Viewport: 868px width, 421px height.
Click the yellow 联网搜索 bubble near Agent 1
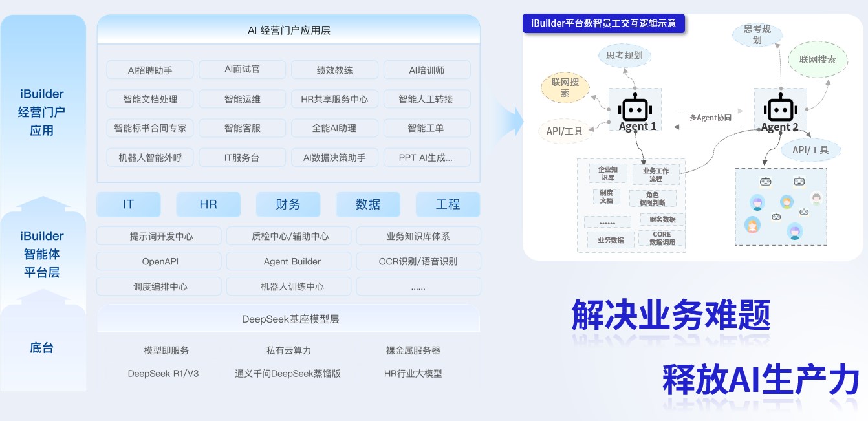[565, 87]
